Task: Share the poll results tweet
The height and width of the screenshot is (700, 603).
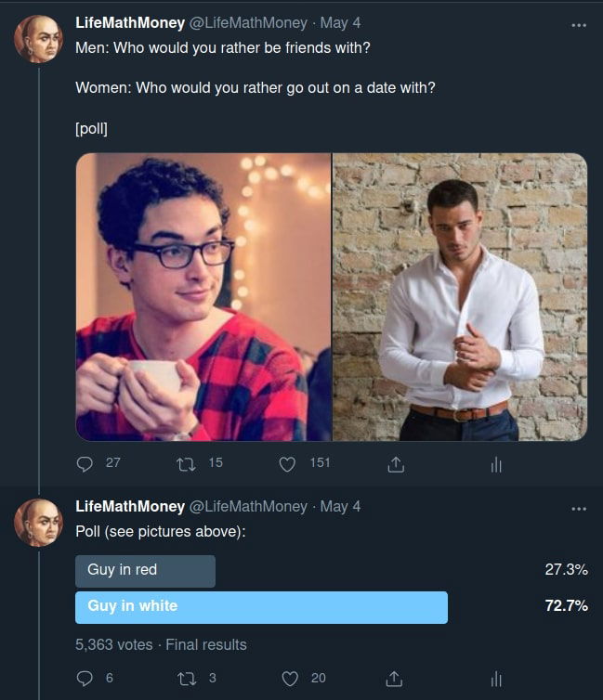Action: click(395, 679)
